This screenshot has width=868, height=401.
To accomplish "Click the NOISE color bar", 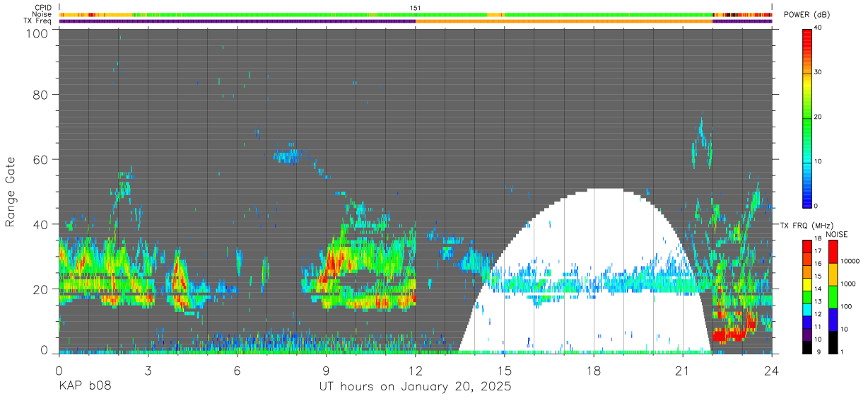I will coord(833,296).
